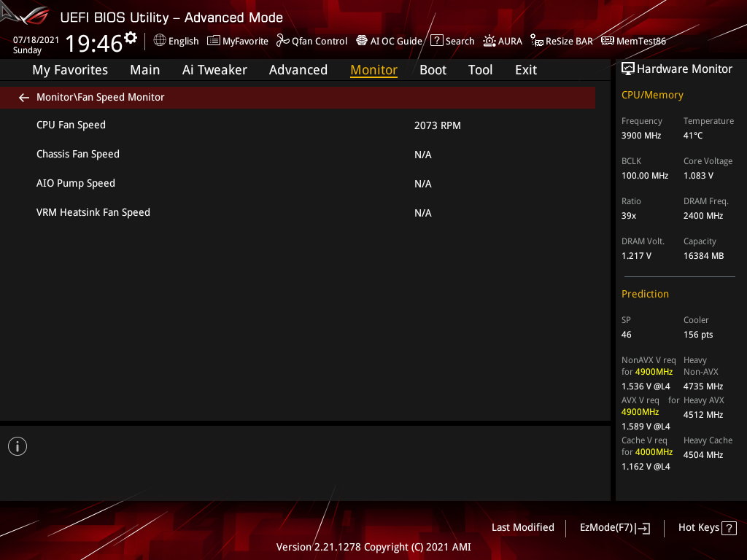
Task: Open the Exit menu
Action: [525, 69]
